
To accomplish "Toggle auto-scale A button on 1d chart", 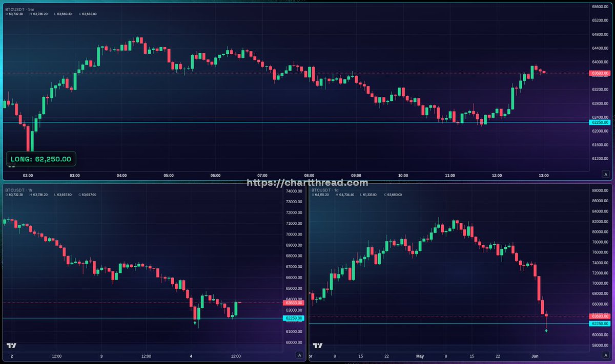I will 605,355.
